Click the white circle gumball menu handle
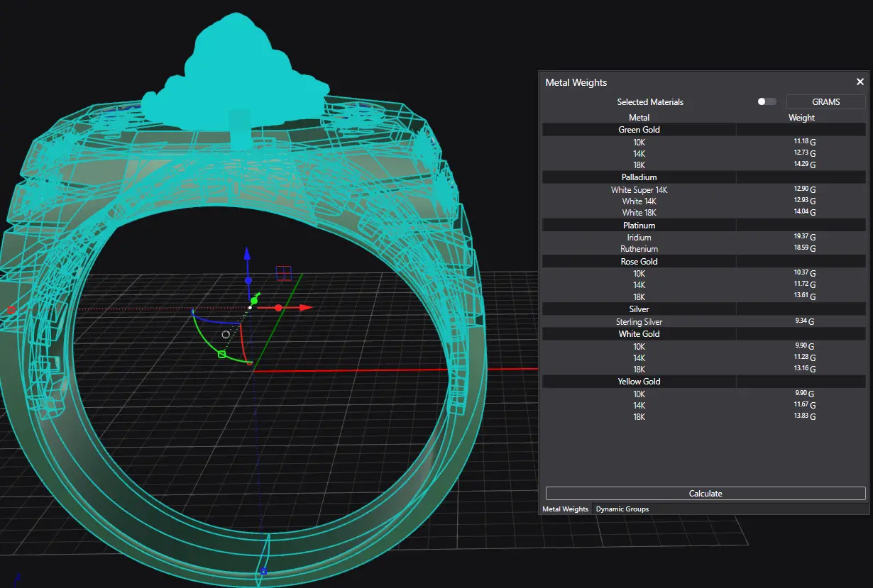 click(x=226, y=334)
